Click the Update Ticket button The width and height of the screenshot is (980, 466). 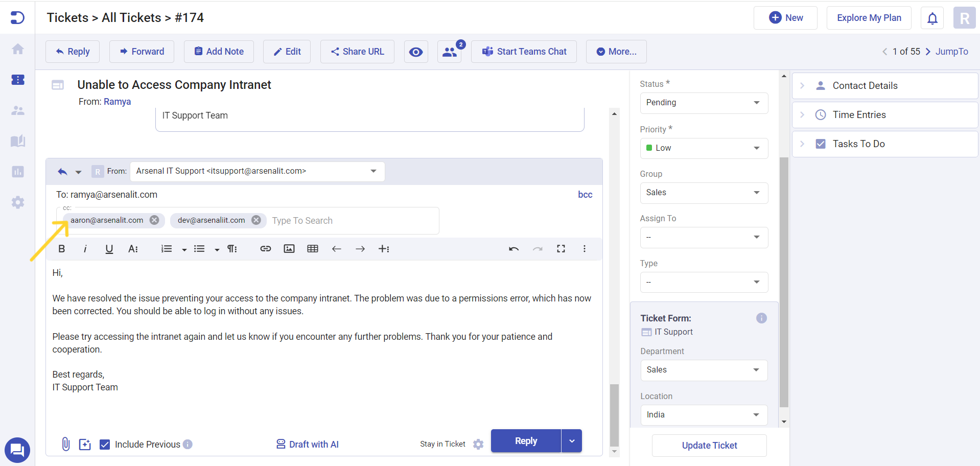pyautogui.click(x=709, y=445)
